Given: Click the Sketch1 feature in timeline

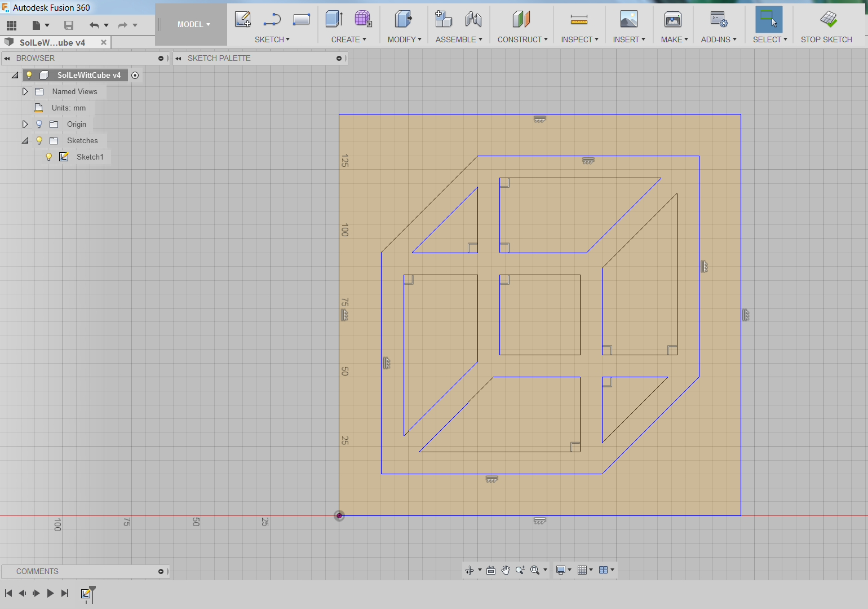Looking at the screenshot, I should (x=86, y=593).
